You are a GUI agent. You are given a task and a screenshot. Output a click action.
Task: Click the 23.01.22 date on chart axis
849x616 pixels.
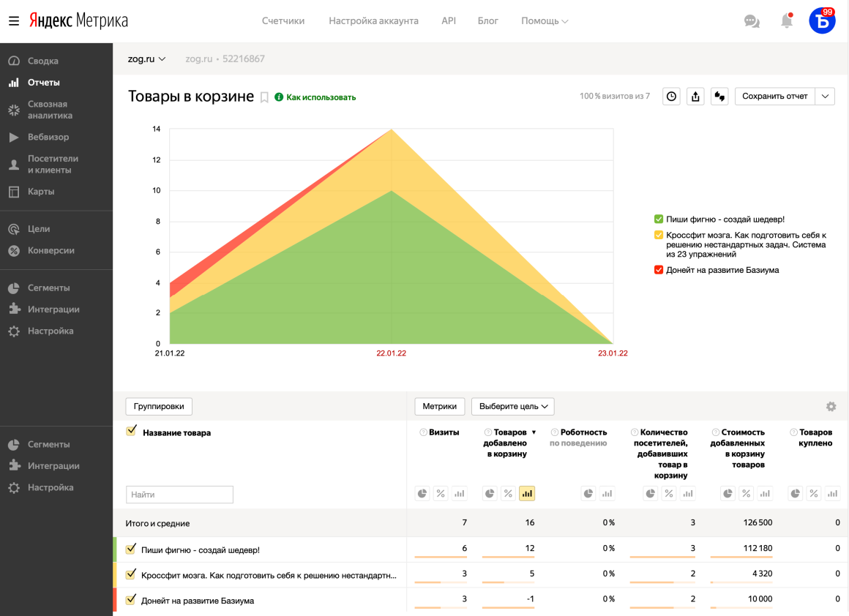613,353
